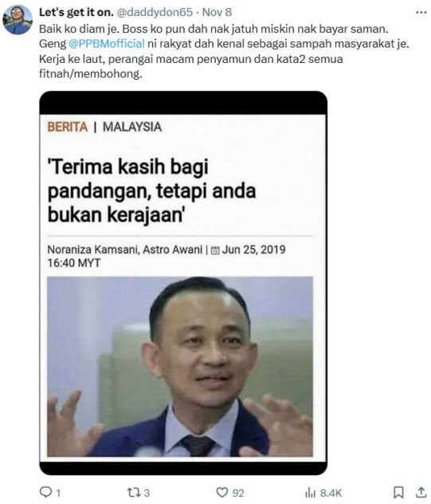Click the headline 'Terima kasih bagi pandangan' in image

pos(151,191)
